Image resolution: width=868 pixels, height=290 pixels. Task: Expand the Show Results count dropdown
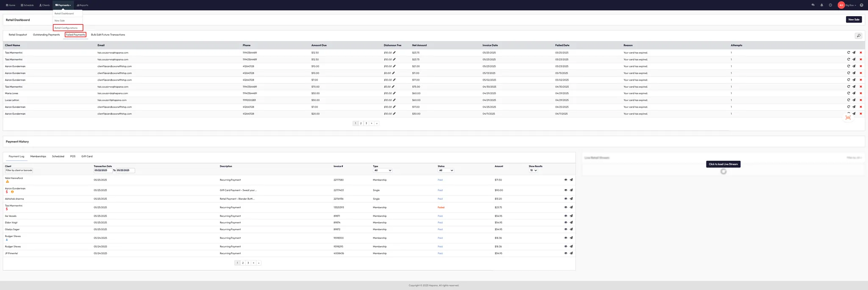point(533,170)
